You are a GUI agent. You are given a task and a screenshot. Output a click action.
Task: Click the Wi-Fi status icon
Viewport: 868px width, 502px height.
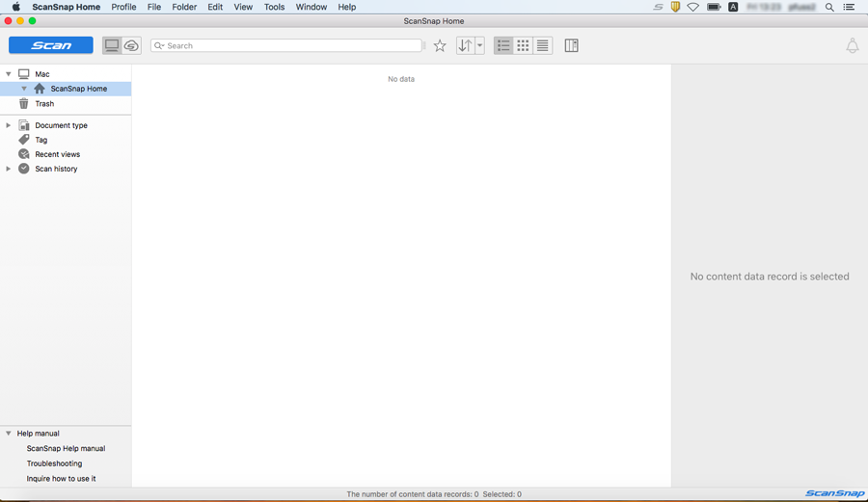693,7
